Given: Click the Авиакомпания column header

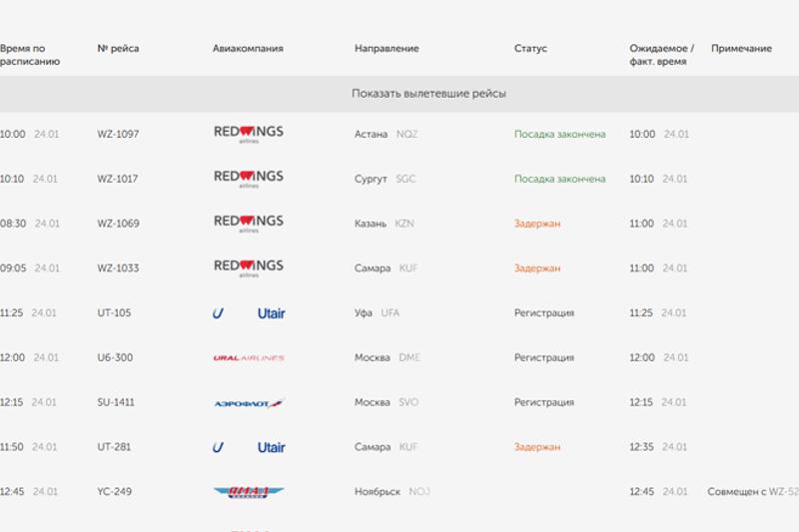Looking at the screenshot, I should point(248,49).
